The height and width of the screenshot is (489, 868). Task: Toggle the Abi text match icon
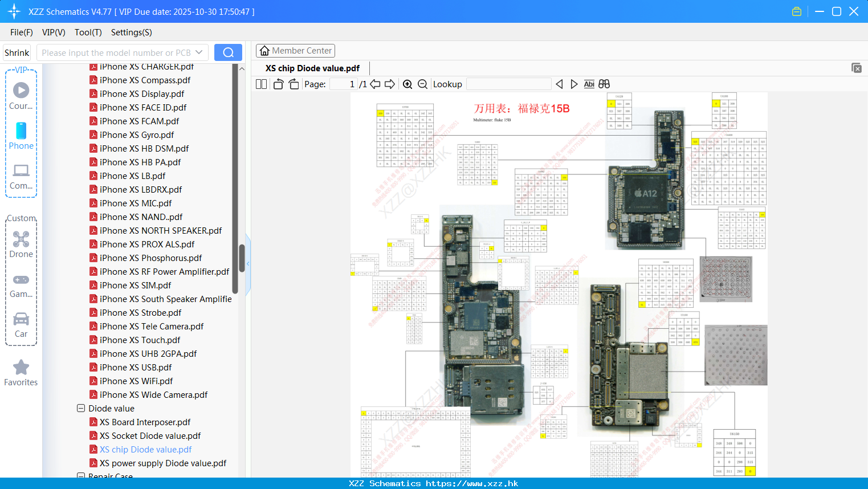tap(589, 84)
